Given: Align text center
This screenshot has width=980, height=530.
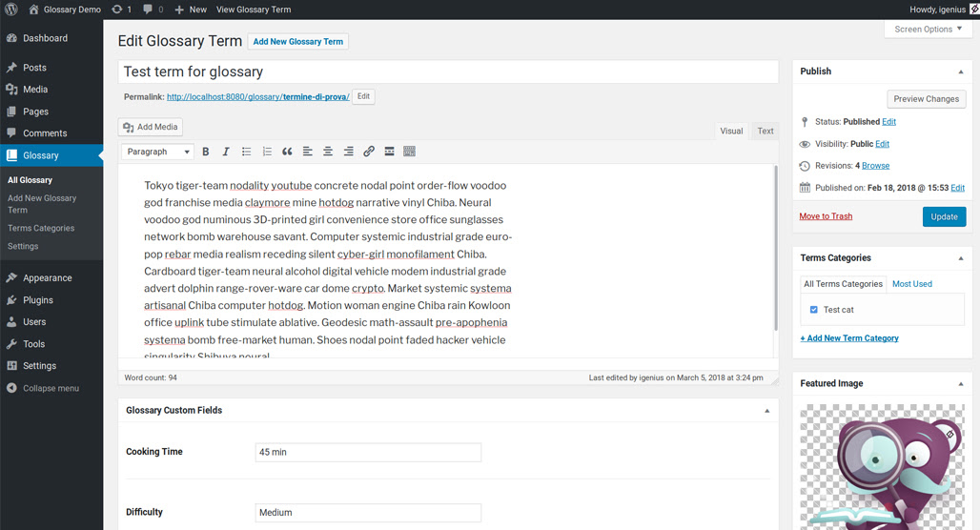Looking at the screenshot, I should pyautogui.click(x=328, y=152).
